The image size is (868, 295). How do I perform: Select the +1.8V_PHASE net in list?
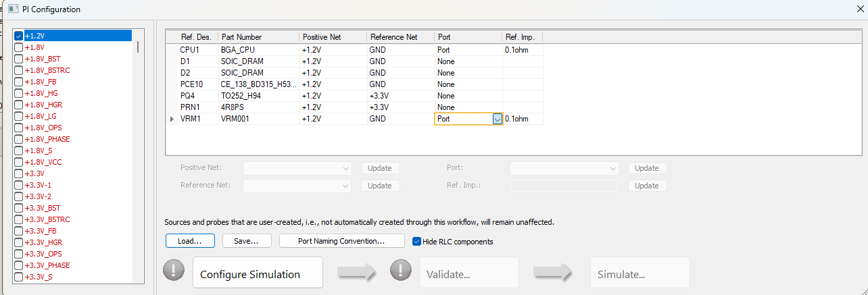tap(47, 139)
